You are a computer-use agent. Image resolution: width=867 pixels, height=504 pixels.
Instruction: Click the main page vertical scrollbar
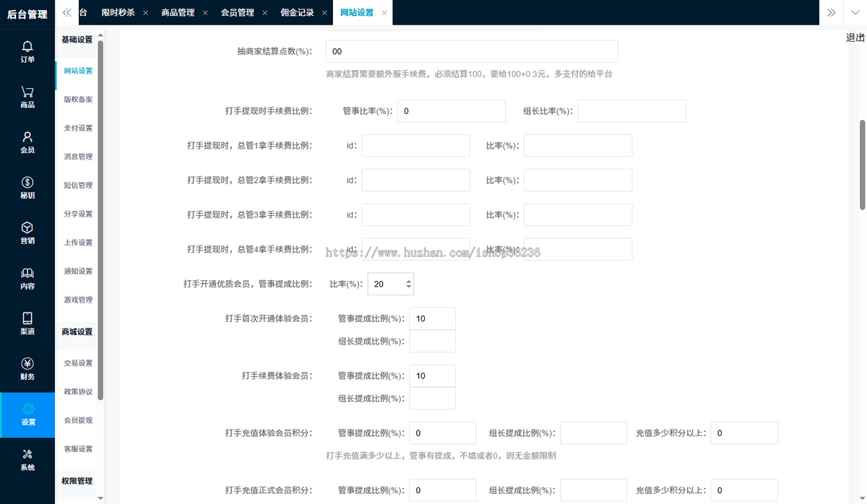pyautogui.click(x=862, y=164)
